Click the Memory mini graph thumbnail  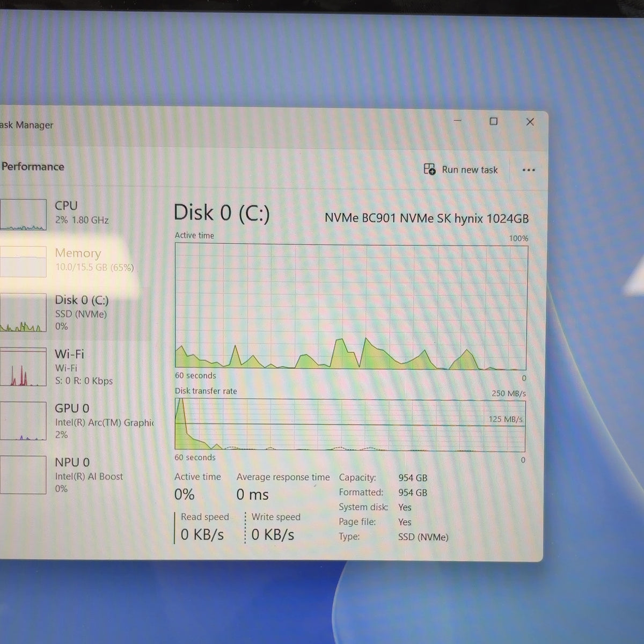23,262
